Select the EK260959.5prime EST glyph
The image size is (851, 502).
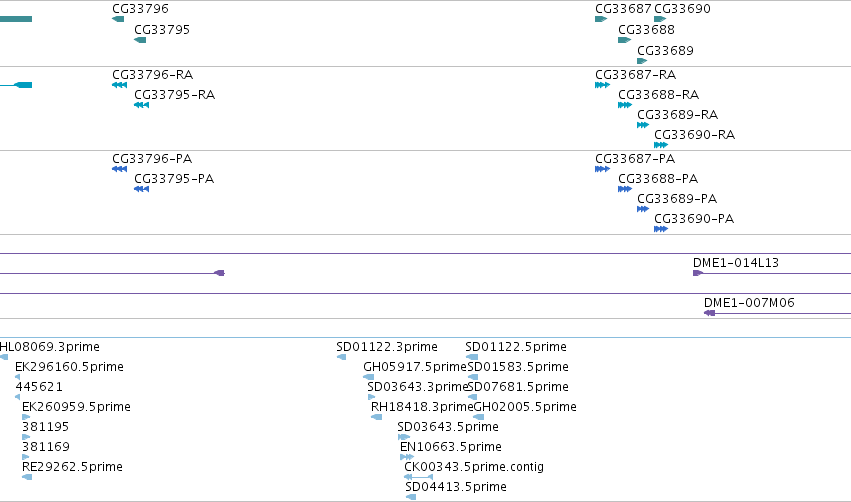pyautogui.click(x=26, y=417)
